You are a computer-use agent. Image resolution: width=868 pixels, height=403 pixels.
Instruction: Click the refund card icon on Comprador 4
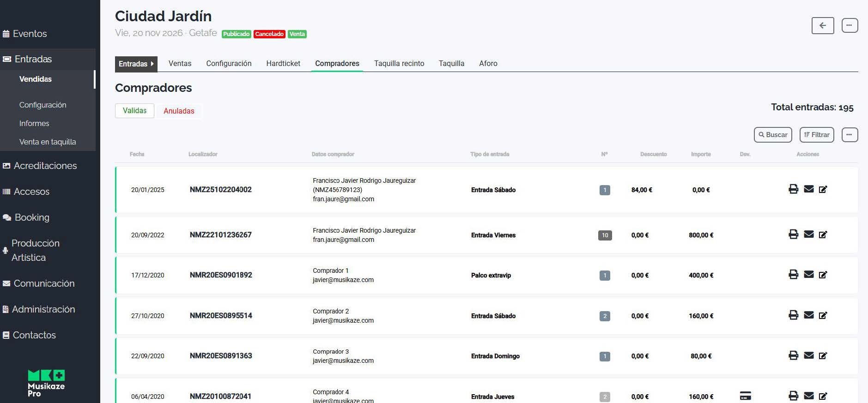point(745,396)
